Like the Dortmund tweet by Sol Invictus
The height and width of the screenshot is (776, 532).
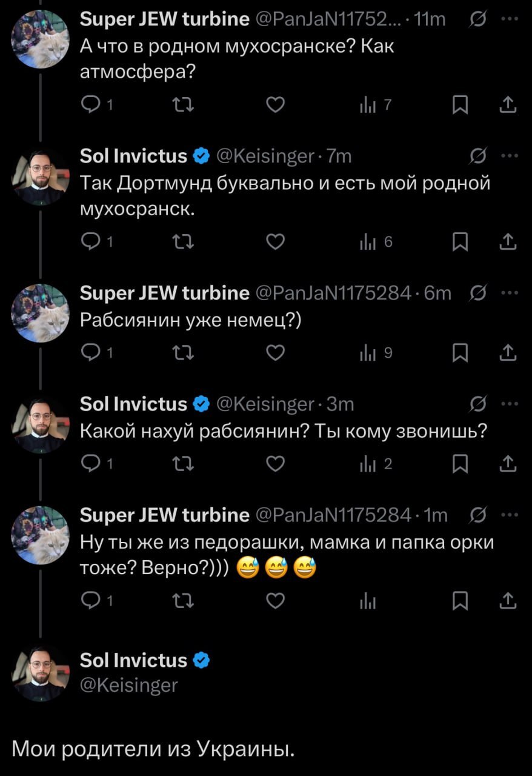[276, 242]
